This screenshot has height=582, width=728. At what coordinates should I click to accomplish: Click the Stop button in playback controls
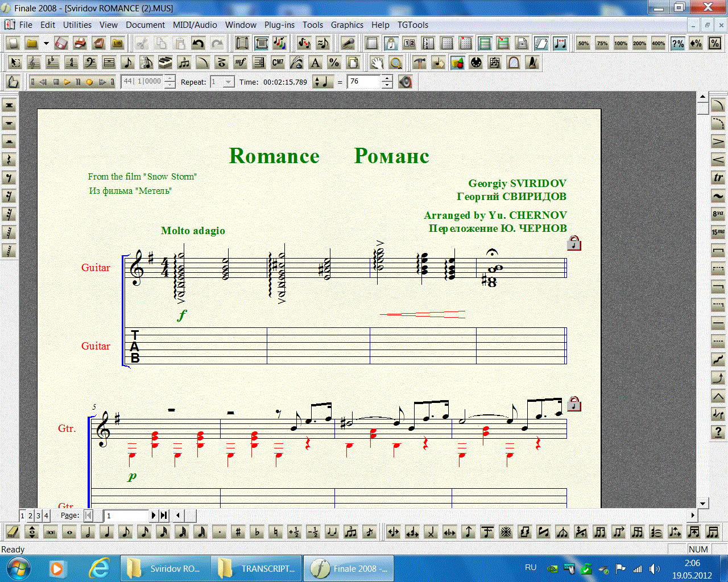pos(56,82)
